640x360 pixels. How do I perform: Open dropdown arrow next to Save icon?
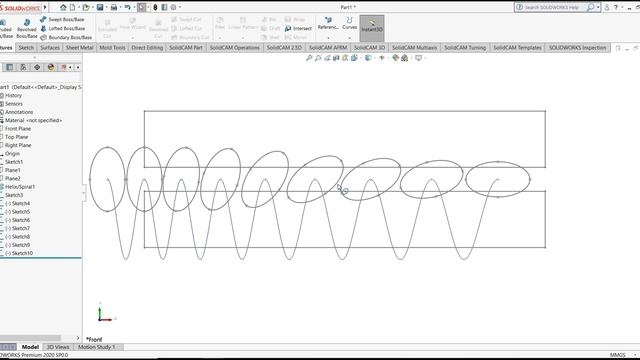point(106,7)
